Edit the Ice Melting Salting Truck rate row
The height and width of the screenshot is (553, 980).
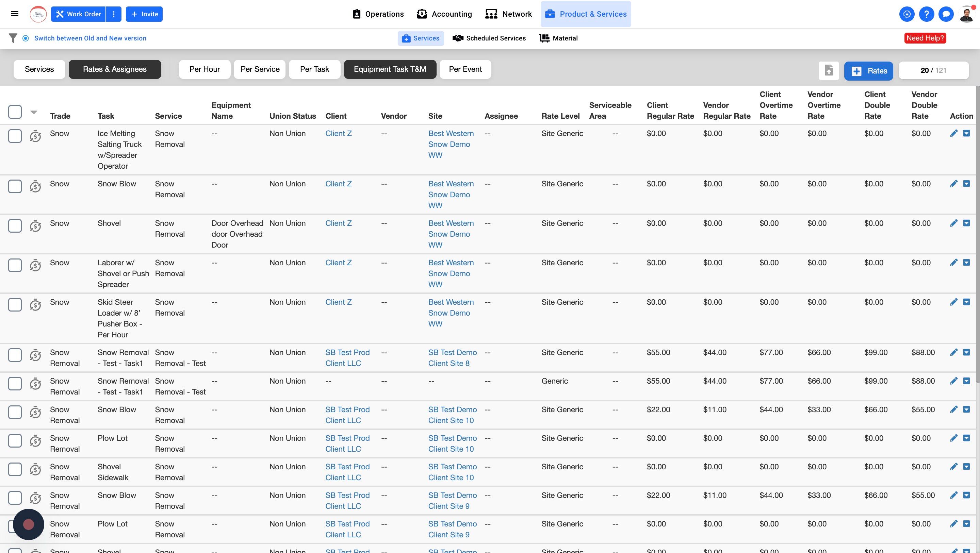coord(953,134)
